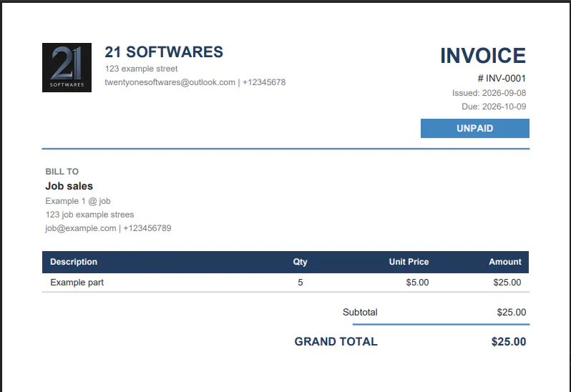The width and height of the screenshot is (571, 392).
Task: Click the Qty column header
Action: coord(301,262)
